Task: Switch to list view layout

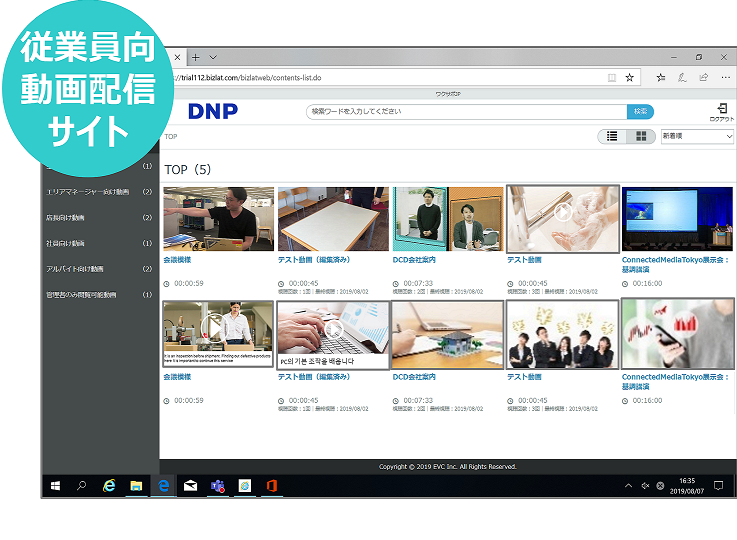Action: pyautogui.click(x=613, y=136)
